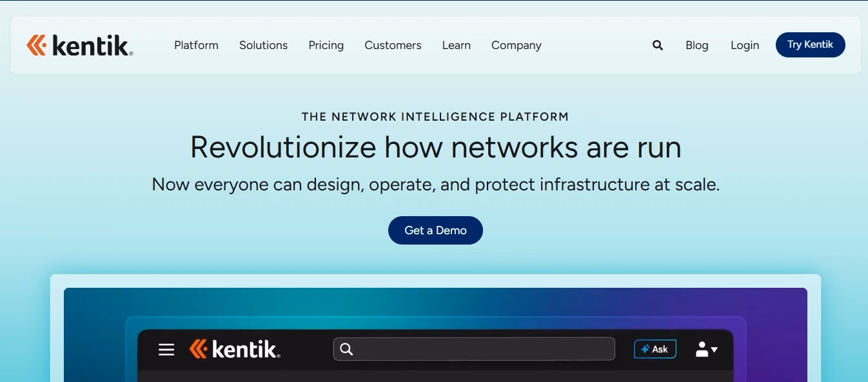Go to the Pricing page
868x382 pixels.
pyautogui.click(x=326, y=45)
